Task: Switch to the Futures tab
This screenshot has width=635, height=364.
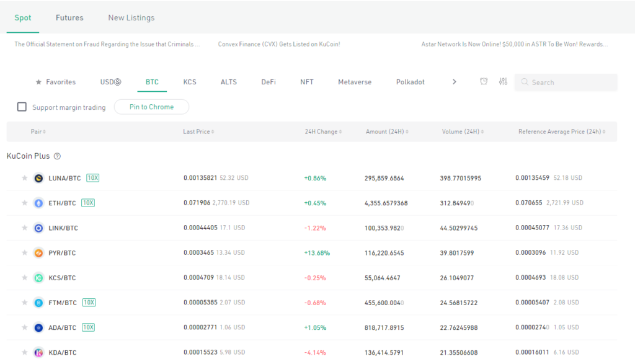Action: tap(69, 17)
